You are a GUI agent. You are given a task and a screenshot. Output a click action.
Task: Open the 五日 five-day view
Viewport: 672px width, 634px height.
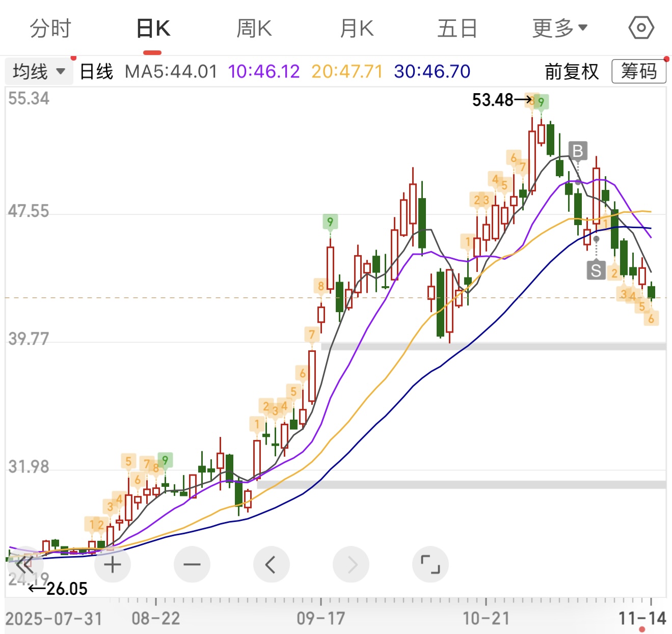point(457,28)
